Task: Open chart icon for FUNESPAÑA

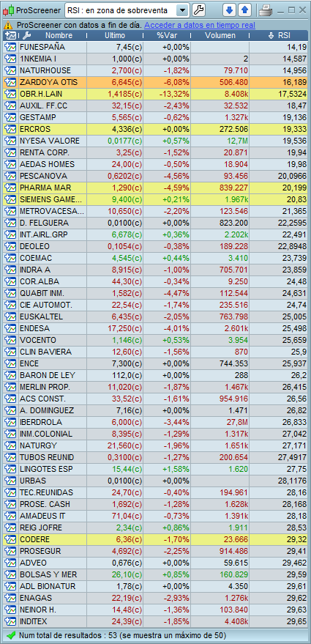Action: click(x=10, y=47)
